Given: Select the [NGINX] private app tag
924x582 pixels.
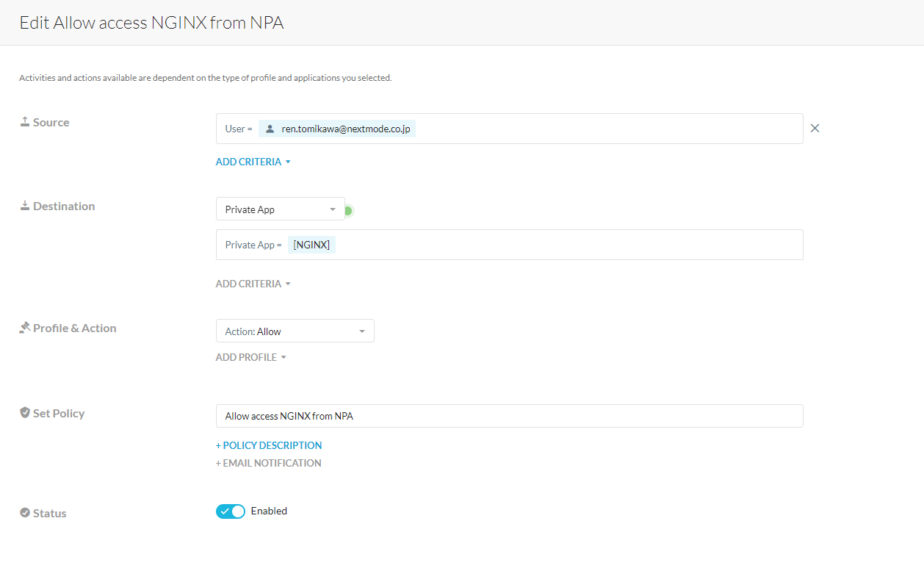Looking at the screenshot, I should pyautogui.click(x=311, y=245).
